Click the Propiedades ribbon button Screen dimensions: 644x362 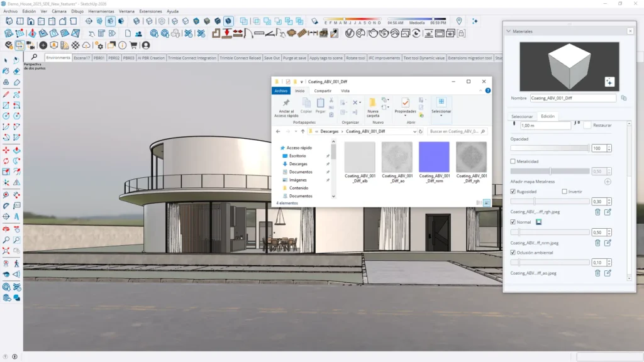[x=406, y=106]
